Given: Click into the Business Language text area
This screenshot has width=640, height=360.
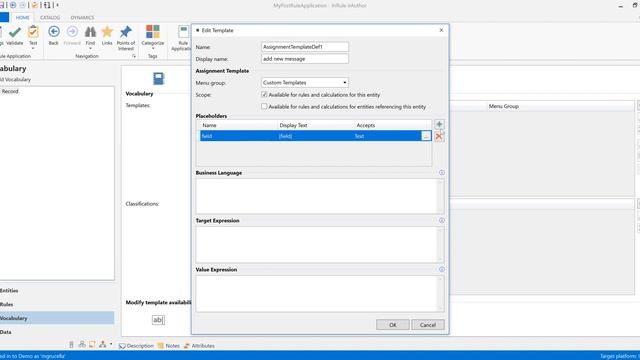Looking at the screenshot, I should click(317, 196).
